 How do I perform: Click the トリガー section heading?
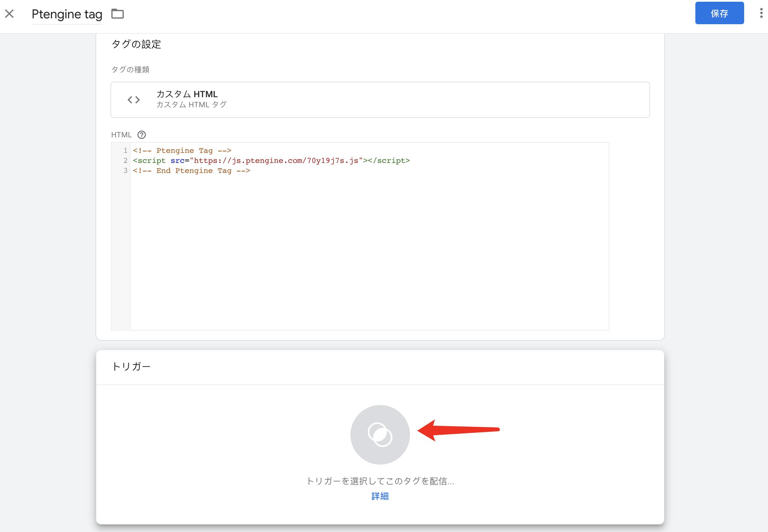point(131,366)
